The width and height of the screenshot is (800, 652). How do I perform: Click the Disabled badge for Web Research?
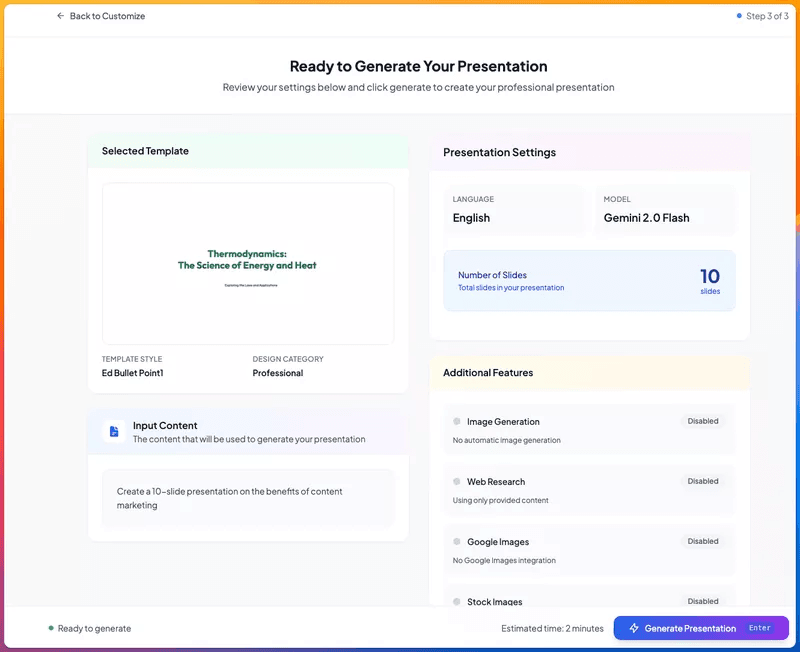(x=703, y=481)
